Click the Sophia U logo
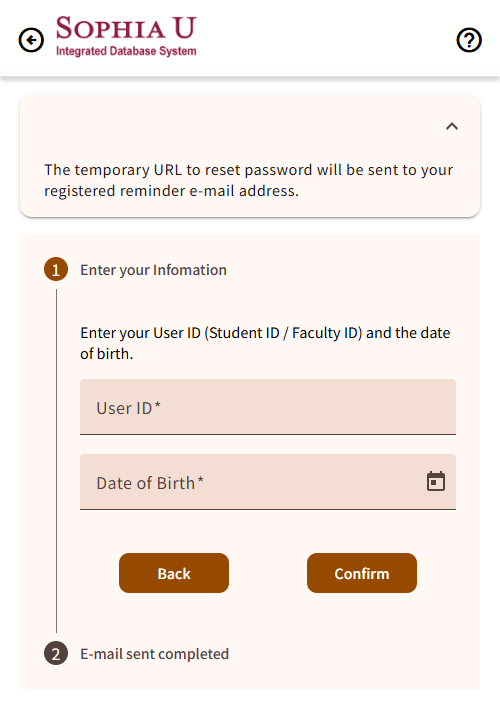 [x=126, y=36]
